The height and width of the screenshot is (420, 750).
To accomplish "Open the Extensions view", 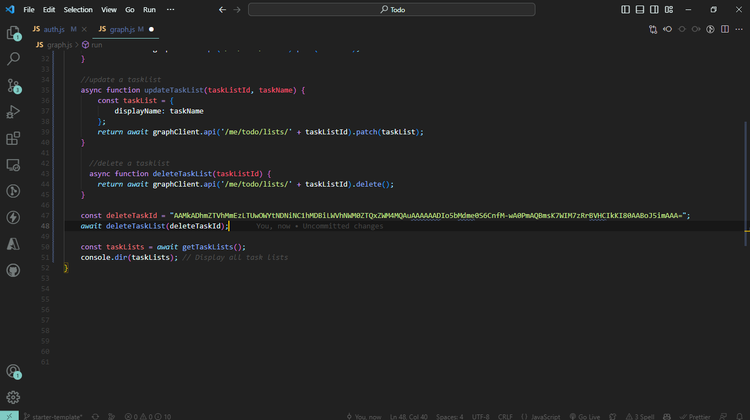I will (x=14, y=138).
